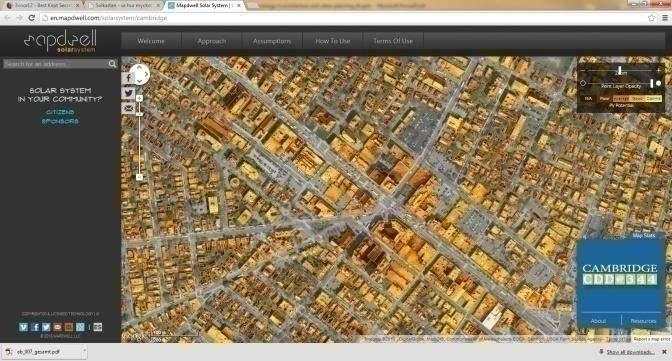The width and height of the screenshot is (672, 361).
Task: Share the map on Facebook via map sidebar
Action: point(128,78)
